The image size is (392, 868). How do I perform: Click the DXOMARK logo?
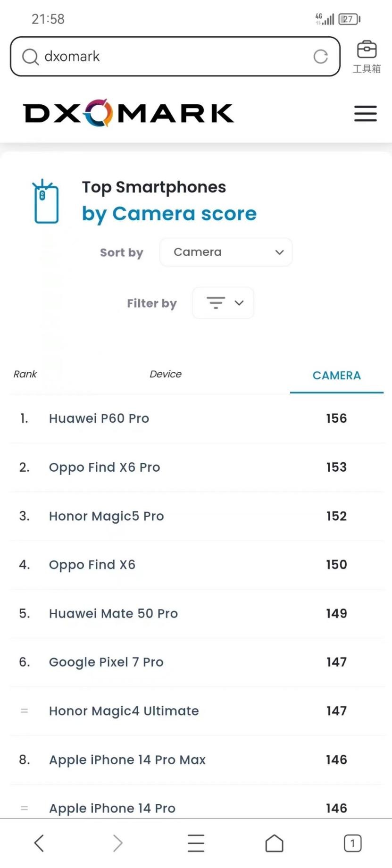point(128,113)
